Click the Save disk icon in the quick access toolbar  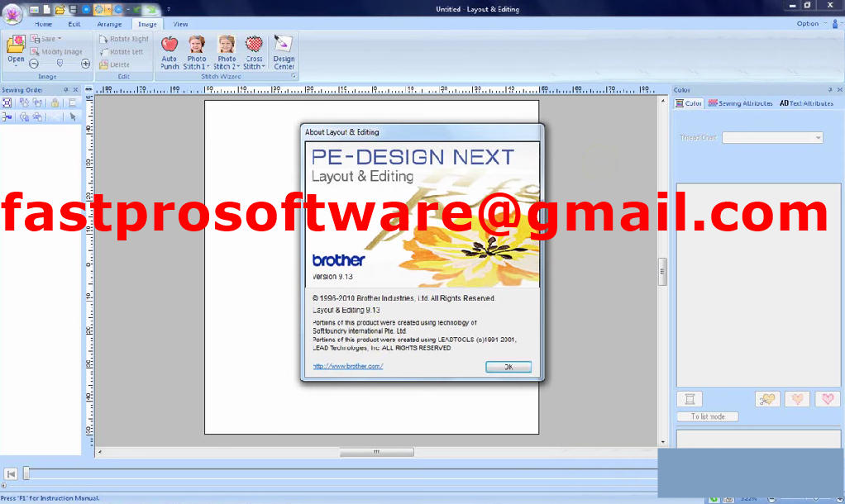coord(73,10)
